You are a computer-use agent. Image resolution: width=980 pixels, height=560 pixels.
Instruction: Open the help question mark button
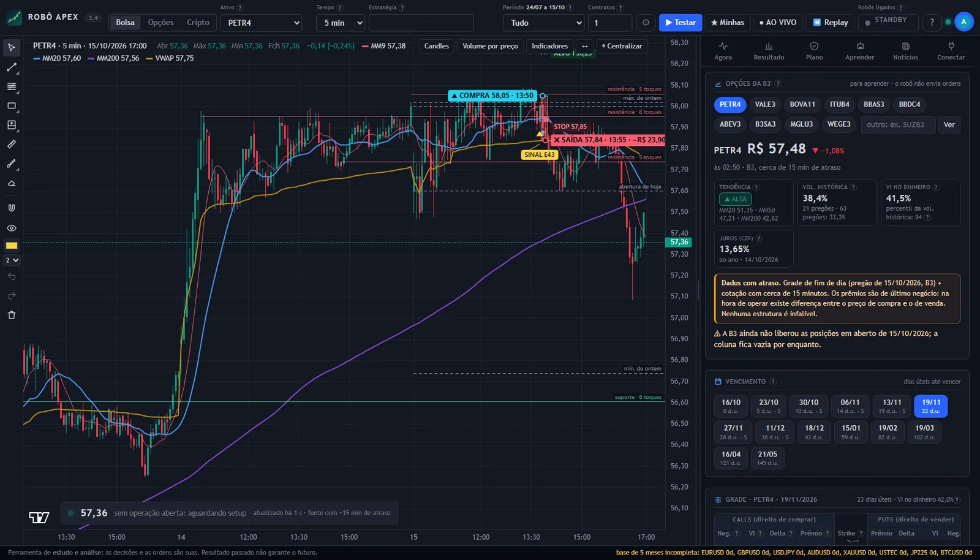pos(932,23)
